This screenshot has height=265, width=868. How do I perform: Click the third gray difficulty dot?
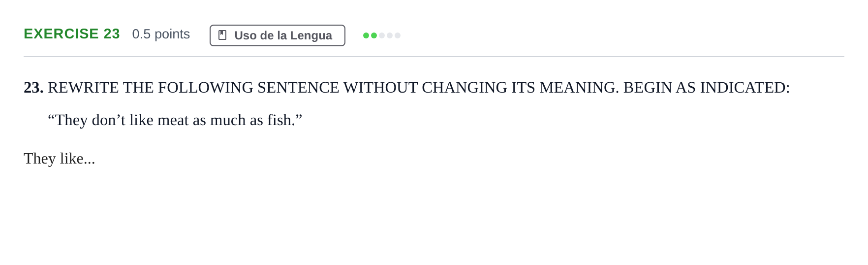point(382,35)
